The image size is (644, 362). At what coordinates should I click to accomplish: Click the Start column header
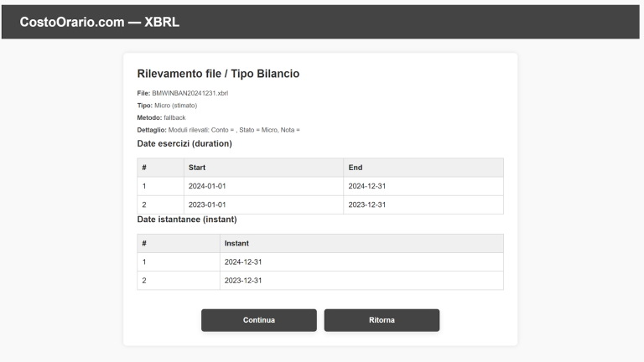198,168
